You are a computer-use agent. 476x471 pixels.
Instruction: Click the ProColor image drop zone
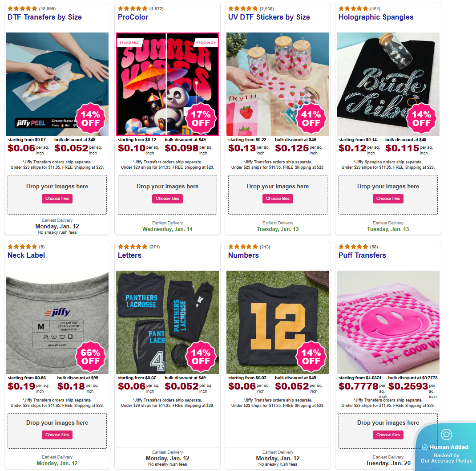pos(167,186)
